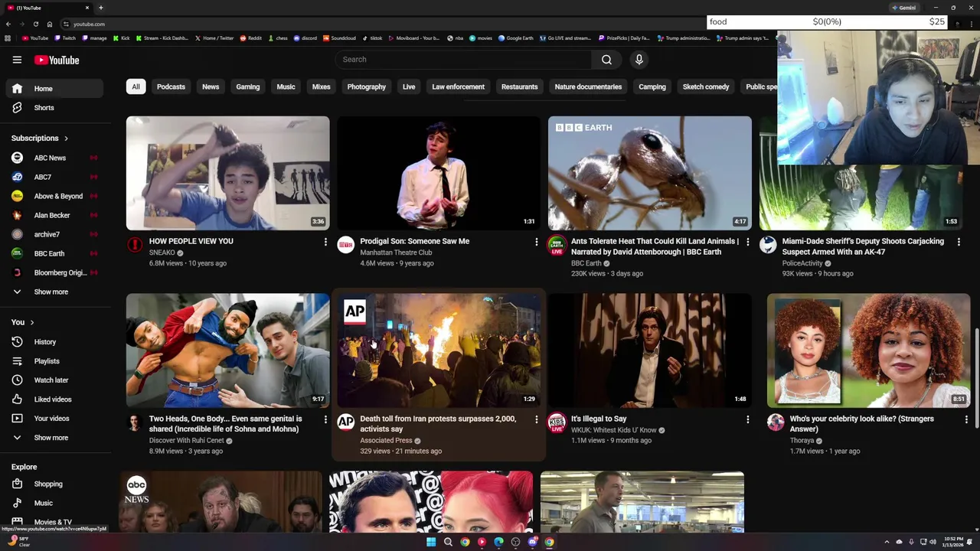Open Death toll from Iran protests video title

tap(438, 424)
